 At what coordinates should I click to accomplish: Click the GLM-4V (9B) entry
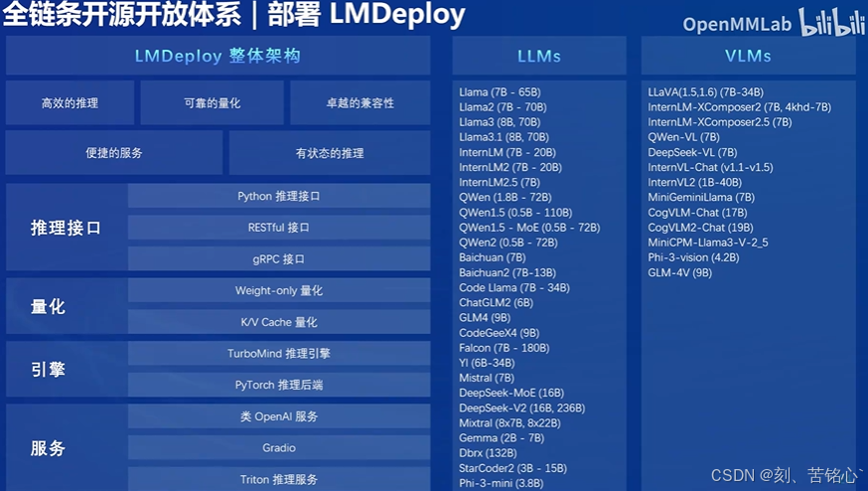coord(679,272)
